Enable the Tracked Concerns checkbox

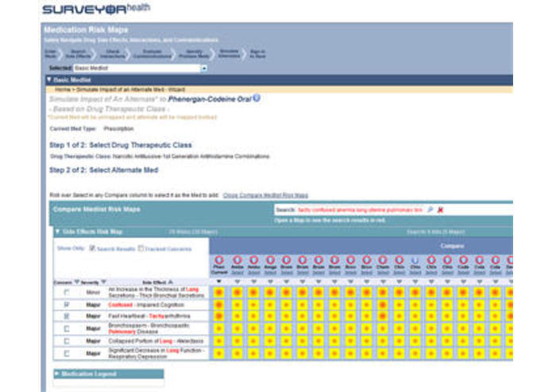(x=141, y=248)
